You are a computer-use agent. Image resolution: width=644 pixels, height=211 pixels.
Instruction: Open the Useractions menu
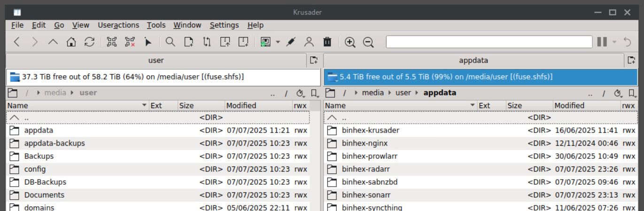click(118, 25)
